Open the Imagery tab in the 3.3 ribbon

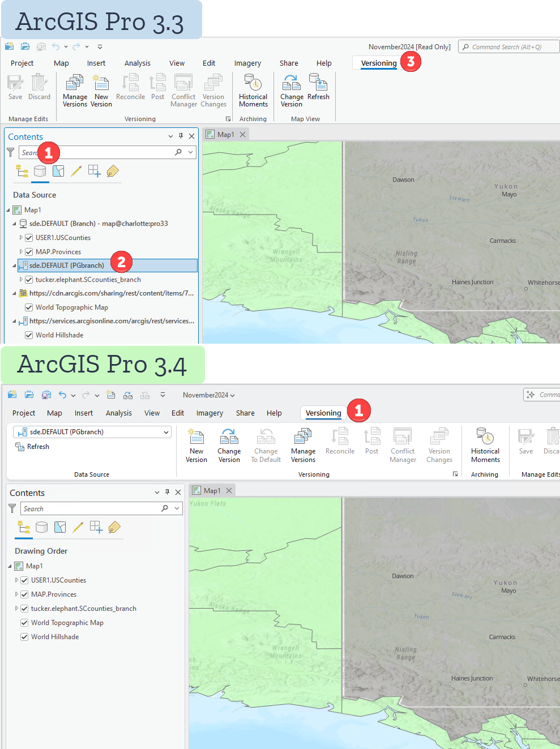click(247, 63)
